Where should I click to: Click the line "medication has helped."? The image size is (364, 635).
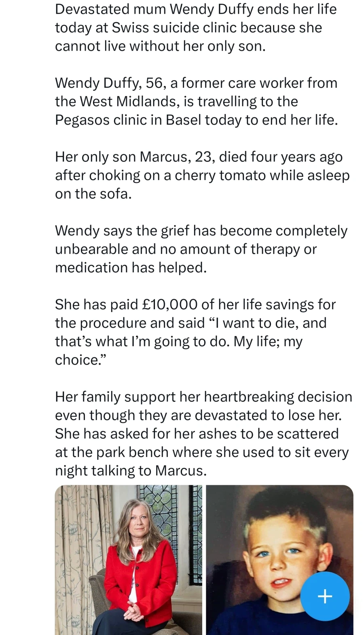[131, 267]
